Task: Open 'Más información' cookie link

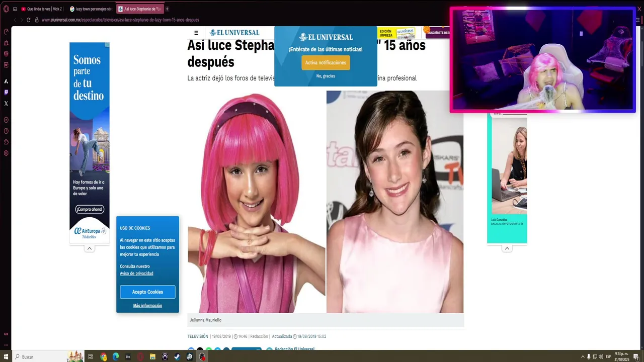Action: 147,306
